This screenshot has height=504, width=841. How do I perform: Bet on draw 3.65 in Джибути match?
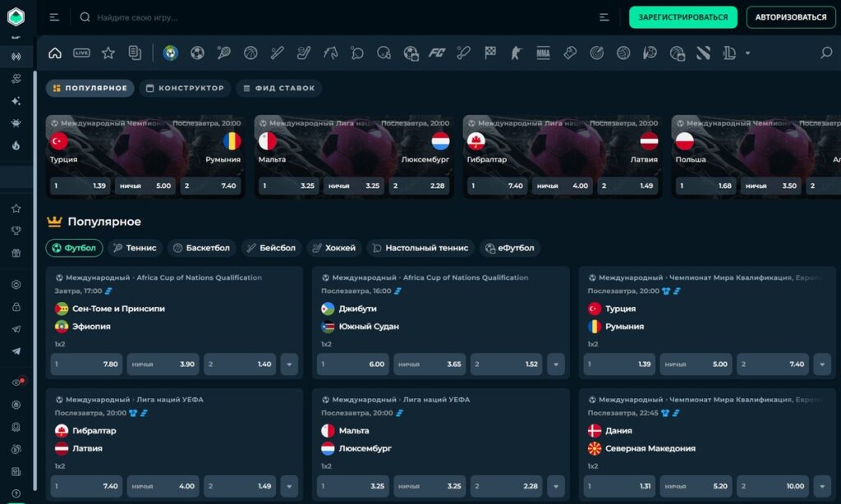click(x=430, y=364)
